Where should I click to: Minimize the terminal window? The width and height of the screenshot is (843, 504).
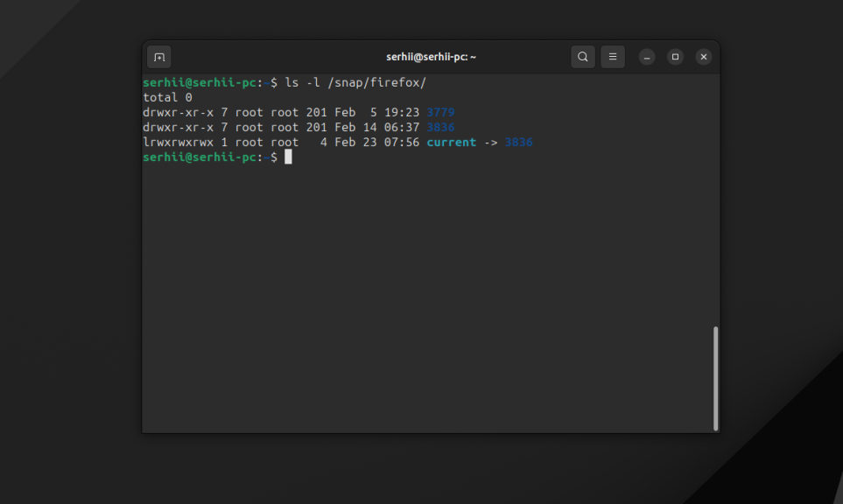pos(647,57)
